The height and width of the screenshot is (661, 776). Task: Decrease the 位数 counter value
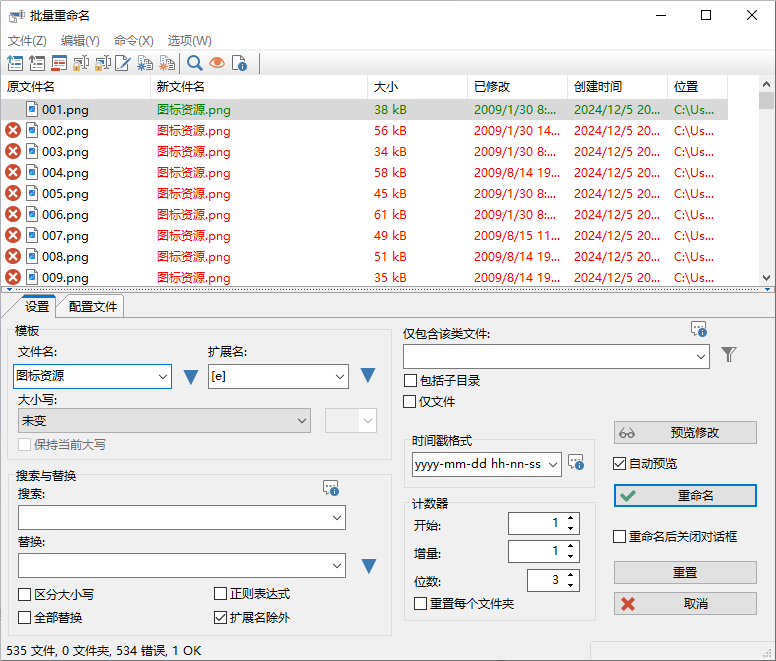pos(571,586)
